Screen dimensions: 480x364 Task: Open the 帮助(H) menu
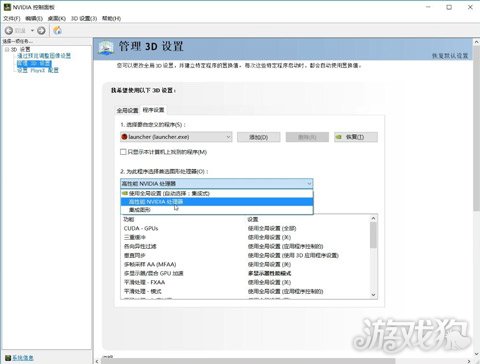pyautogui.click(x=111, y=18)
